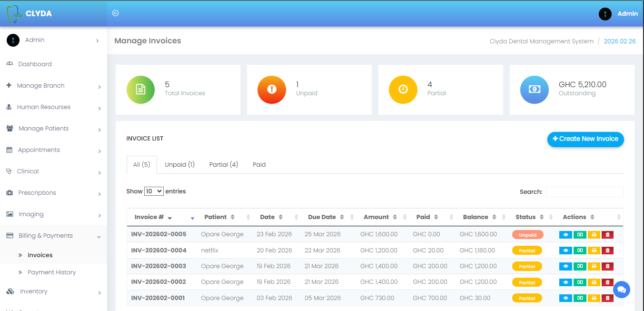Click in the Search input field
Viewport: 644px width, 311px height.
tap(585, 192)
